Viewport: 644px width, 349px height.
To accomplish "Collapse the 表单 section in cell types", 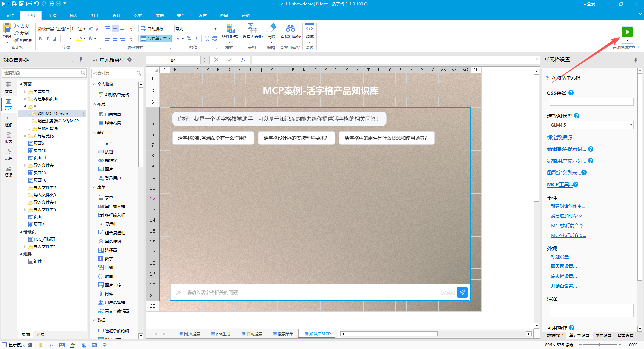I will (94, 187).
